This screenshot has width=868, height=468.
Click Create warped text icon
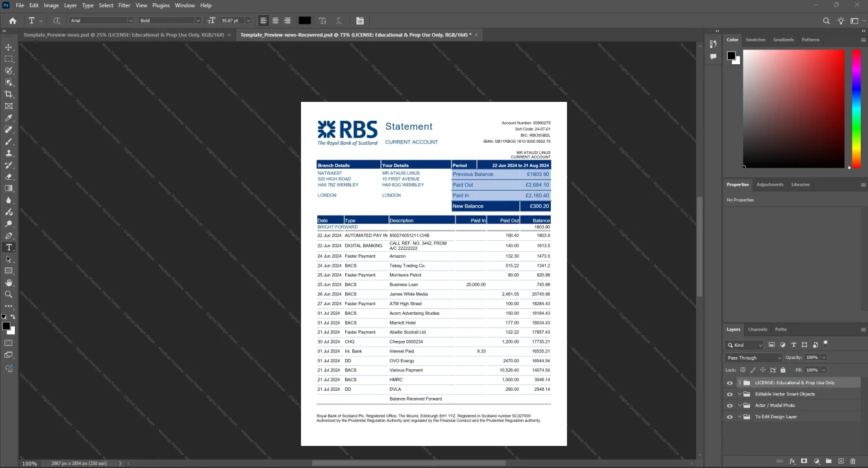click(339, 21)
